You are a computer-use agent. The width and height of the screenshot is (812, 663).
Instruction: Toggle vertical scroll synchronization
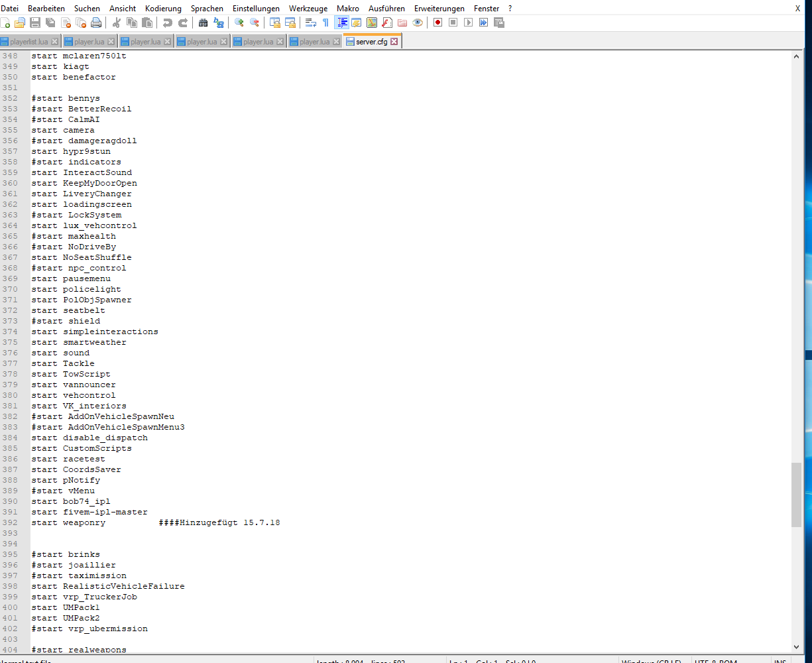click(275, 23)
